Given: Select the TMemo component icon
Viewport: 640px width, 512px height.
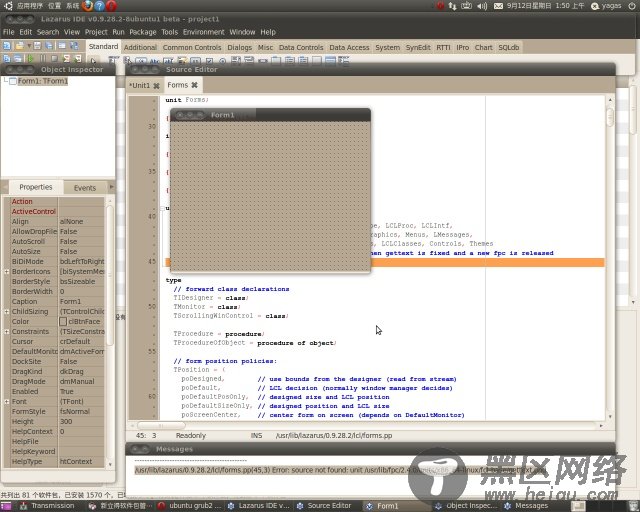Looking at the screenshot, I should [182, 61].
